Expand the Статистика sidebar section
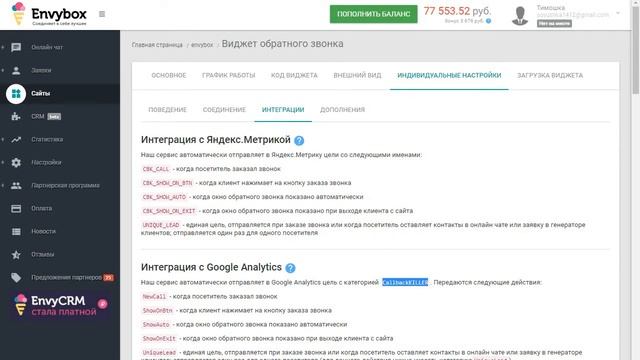 coord(2,140)
